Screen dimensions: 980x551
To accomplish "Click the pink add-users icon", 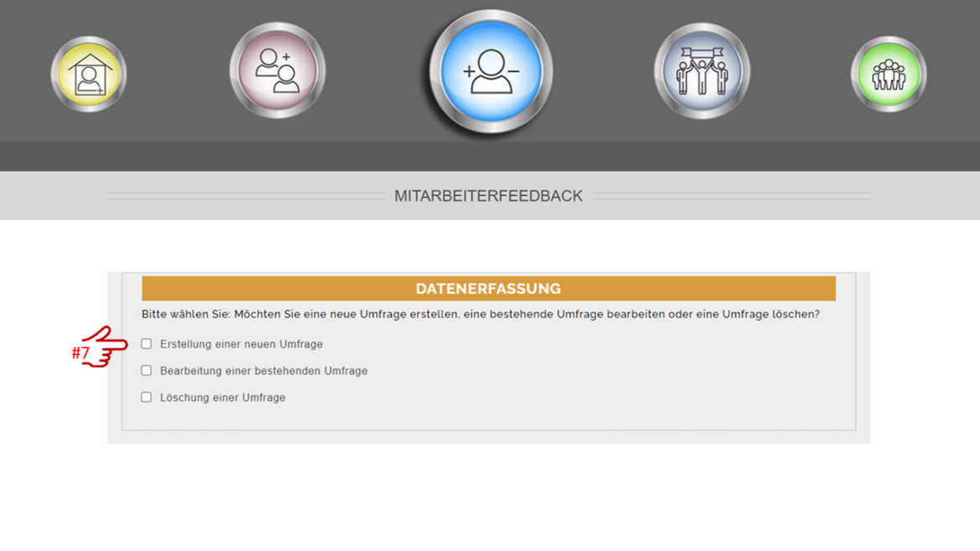I will [x=277, y=70].
